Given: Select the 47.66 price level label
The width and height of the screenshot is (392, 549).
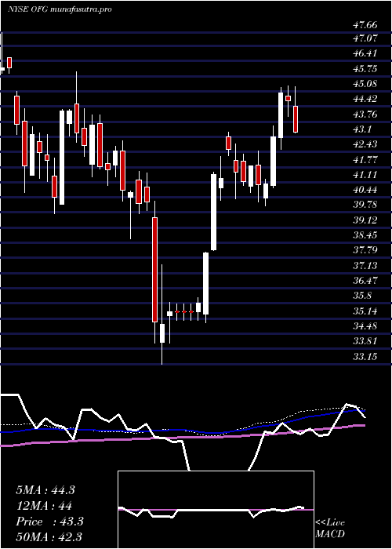Looking at the screenshot, I should point(365,25).
